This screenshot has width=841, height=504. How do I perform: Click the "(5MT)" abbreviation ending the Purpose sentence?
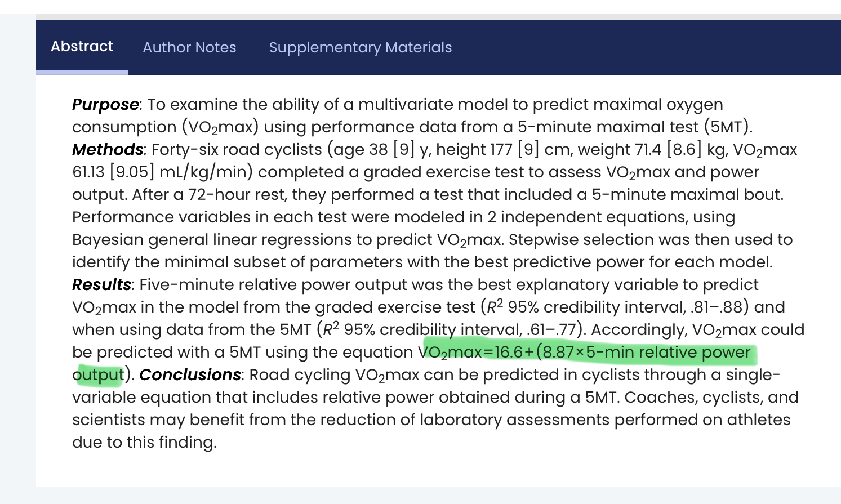coord(731,127)
